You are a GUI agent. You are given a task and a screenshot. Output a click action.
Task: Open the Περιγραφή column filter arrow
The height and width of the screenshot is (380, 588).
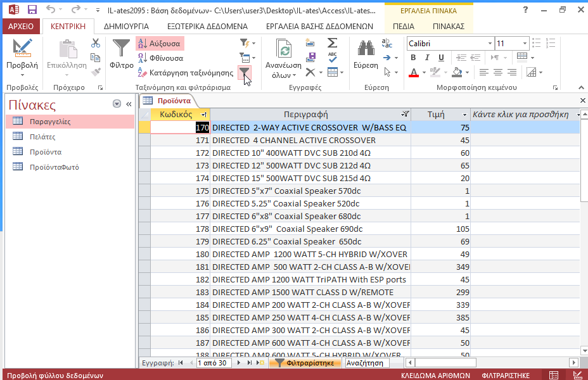(405, 114)
